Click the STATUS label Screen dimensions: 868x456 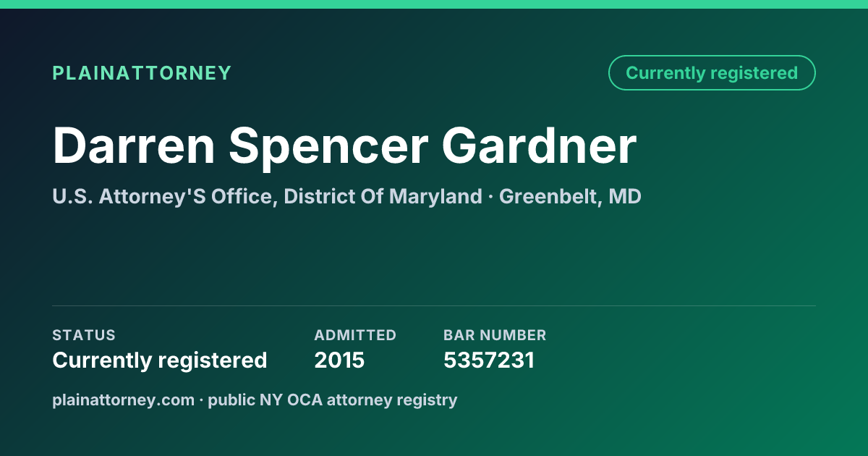pyautogui.click(x=84, y=335)
